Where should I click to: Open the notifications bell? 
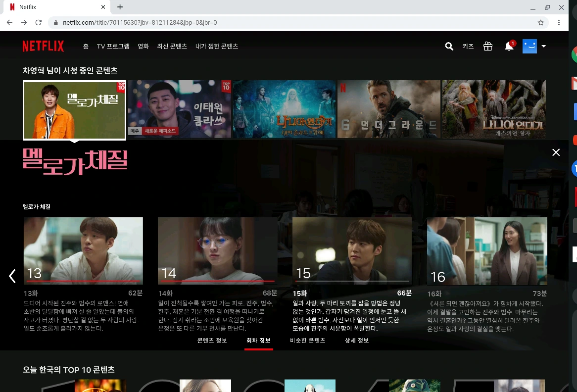pos(509,46)
